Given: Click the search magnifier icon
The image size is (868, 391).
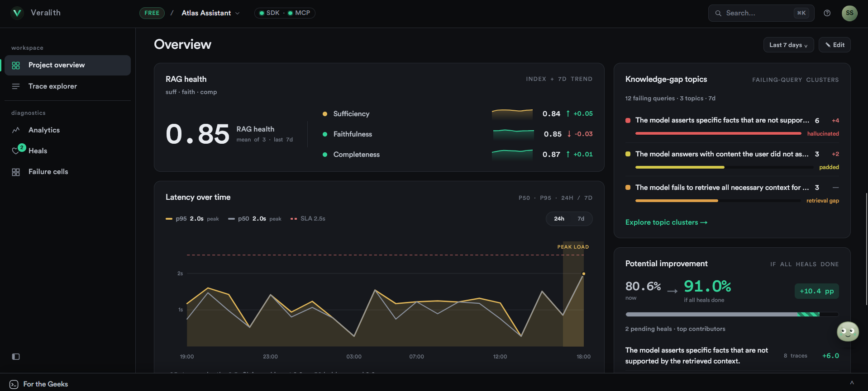Looking at the screenshot, I should point(718,13).
